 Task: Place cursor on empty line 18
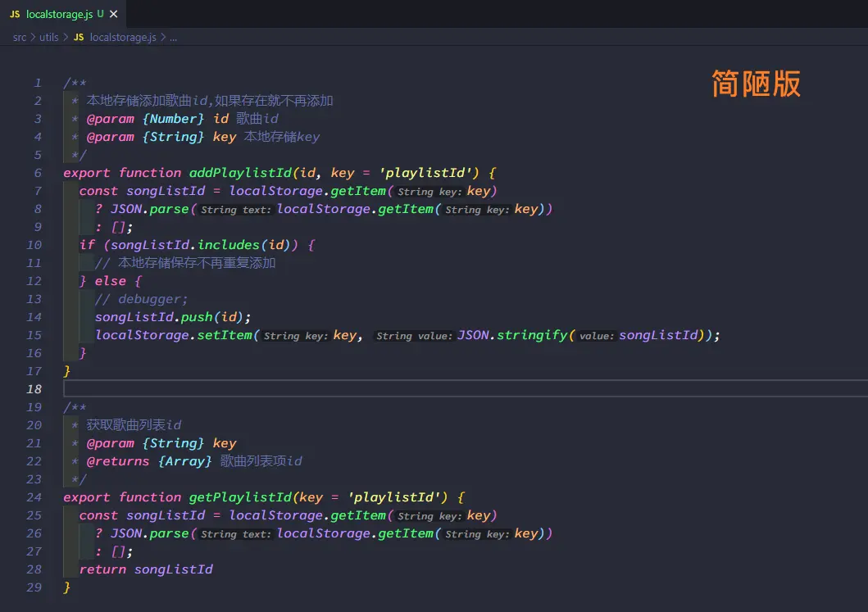[x=328, y=389]
